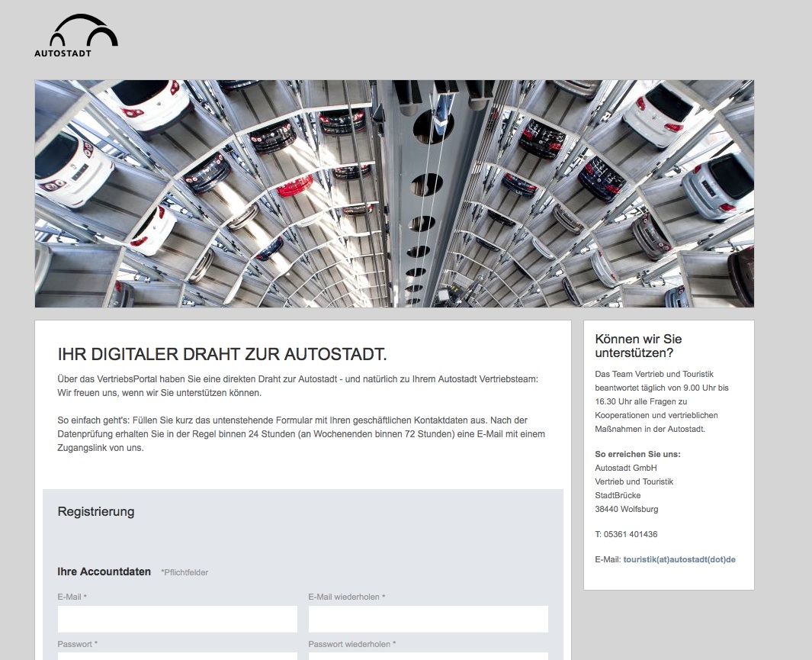Click the heading 'IHR DIGITALER DRAHT ZUR AUTOSTADT.'
This screenshot has width=812, height=660.
pyautogui.click(x=222, y=354)
